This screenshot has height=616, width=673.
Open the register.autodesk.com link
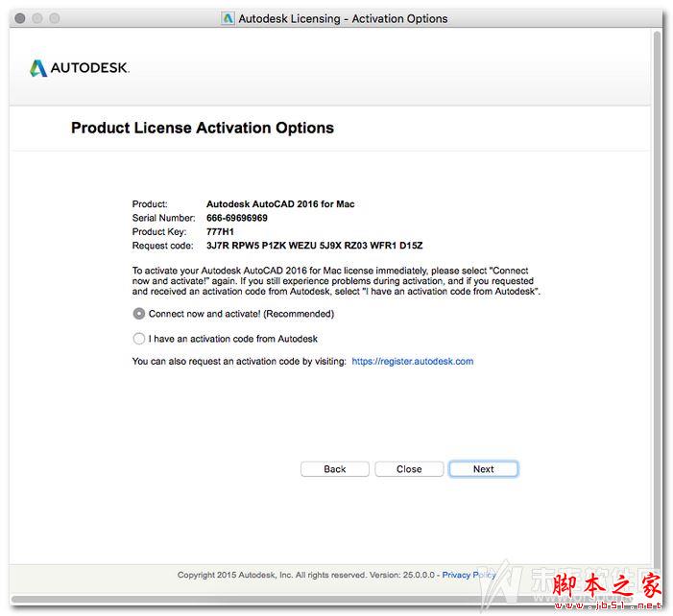[x=413, y=361]
